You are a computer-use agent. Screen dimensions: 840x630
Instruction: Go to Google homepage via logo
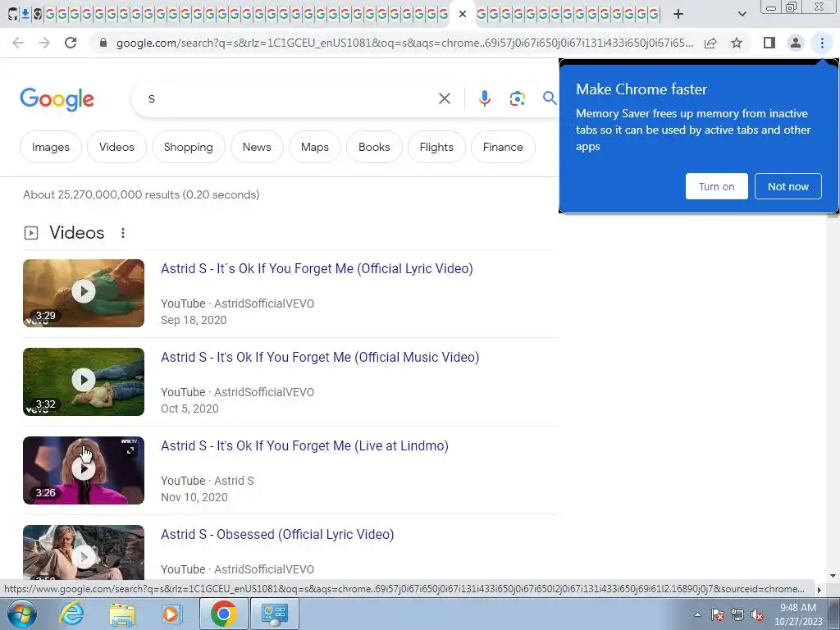point(57,99)
